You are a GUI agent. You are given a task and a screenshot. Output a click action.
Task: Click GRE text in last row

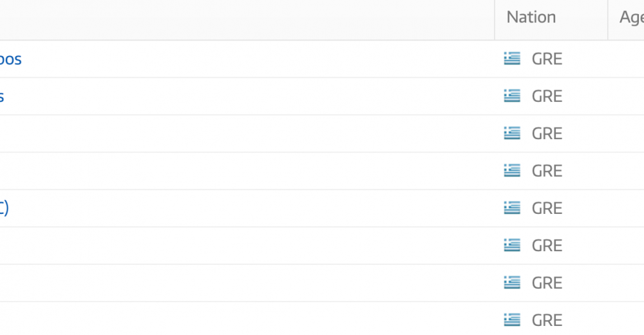(x=547, y=321)
